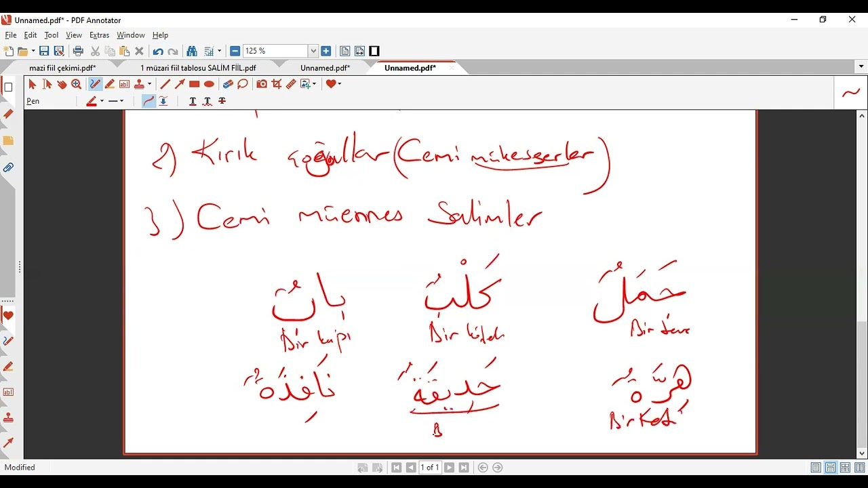This screenshot has width=868, height=488.
Task: Open the Insert image dropdown arrow
Action: point(315,84)
